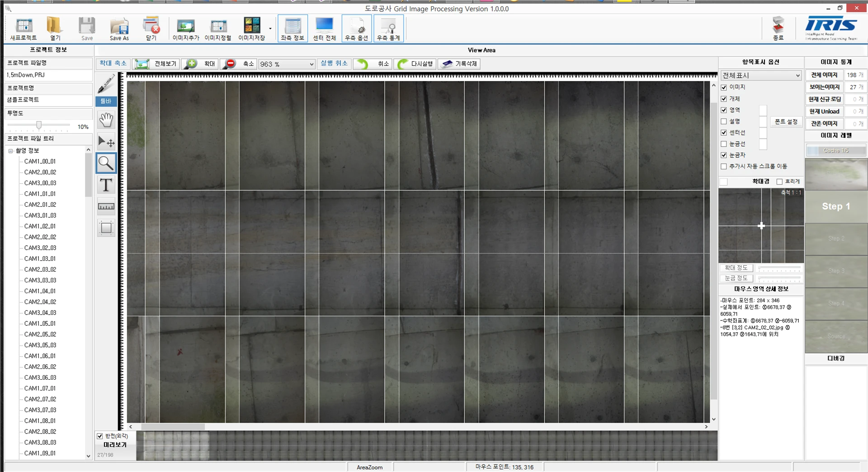Select the arrow move selection tool

tap(106, 142)
